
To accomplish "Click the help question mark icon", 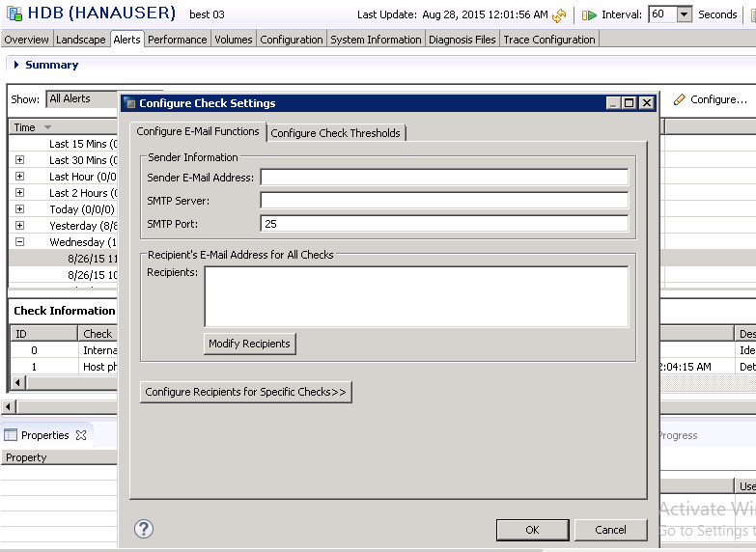I will coord(144,529).
